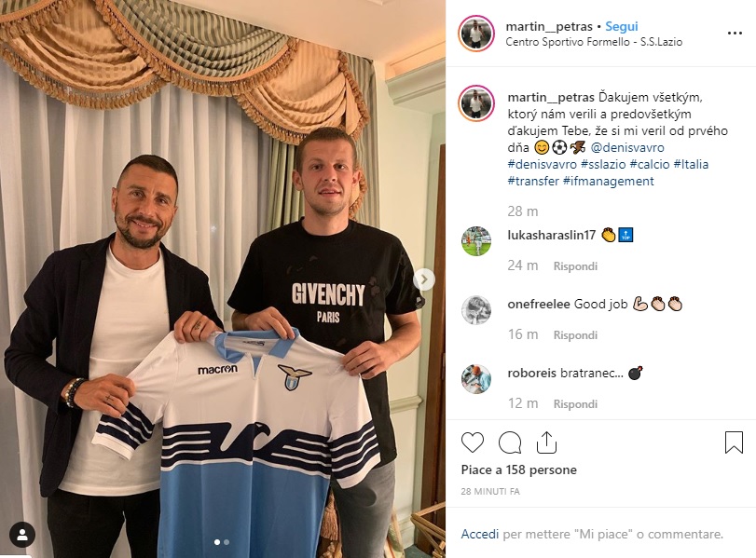Image resolution: width=756 pixels, height=558 pixels.
Task: Open martin__petras header profile picture
Action: click(475, 34)
